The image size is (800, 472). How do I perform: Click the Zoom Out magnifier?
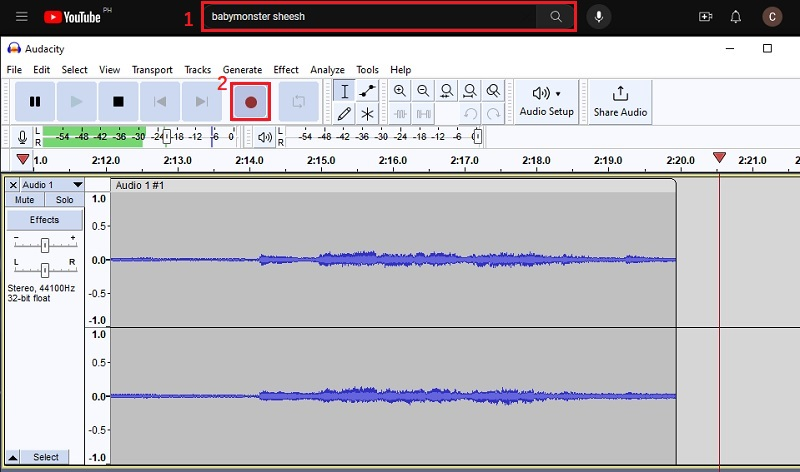point(423,91)
